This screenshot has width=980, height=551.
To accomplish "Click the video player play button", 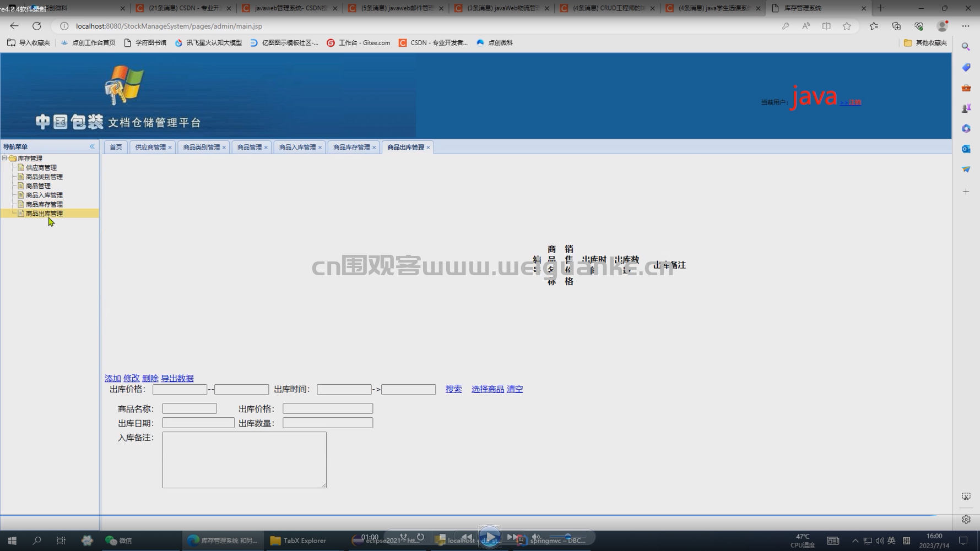I will (x=490, y=537).
